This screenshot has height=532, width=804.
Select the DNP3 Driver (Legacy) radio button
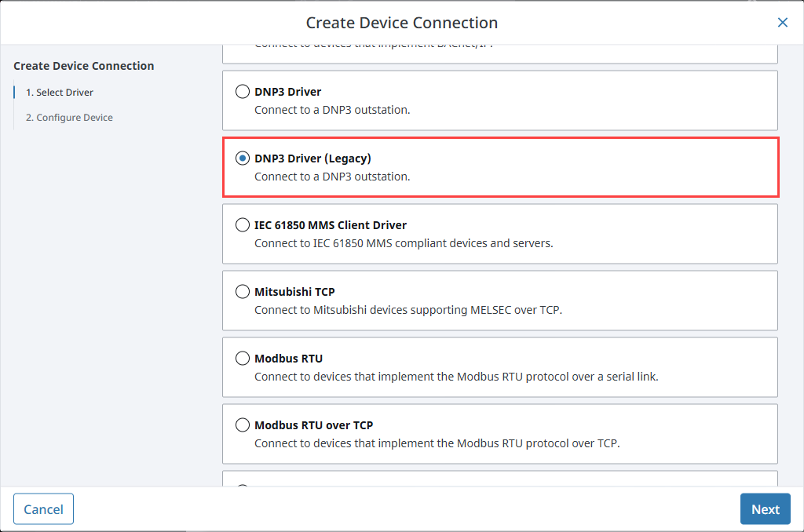[x=243, y=158]
